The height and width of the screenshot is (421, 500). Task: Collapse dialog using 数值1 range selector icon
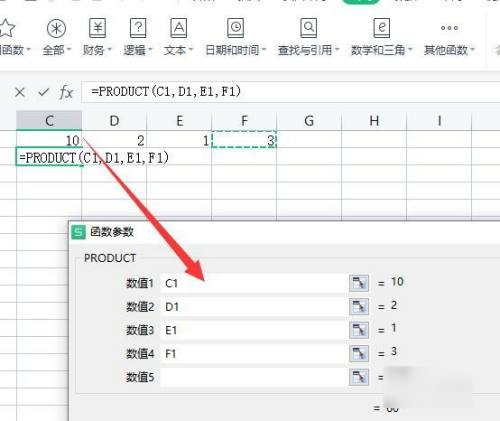pos(359,283)
